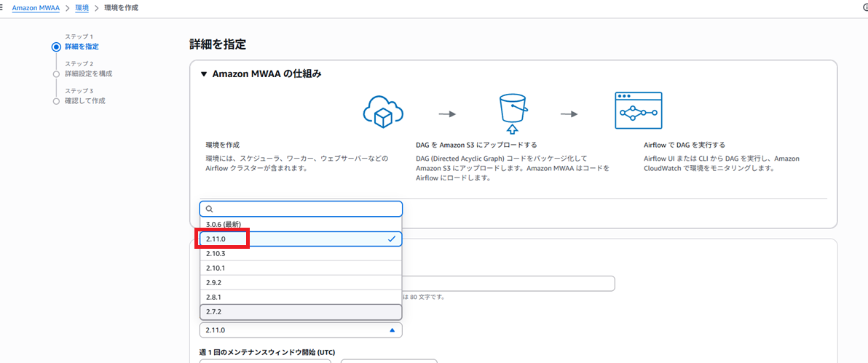Viewport: 868px width, 363px height.
Task: Choose version 2.8.1 option
Action: point(301,297)
